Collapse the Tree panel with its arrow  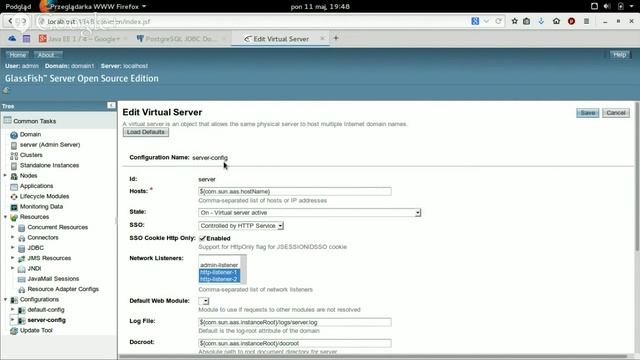tap(111, 106)
